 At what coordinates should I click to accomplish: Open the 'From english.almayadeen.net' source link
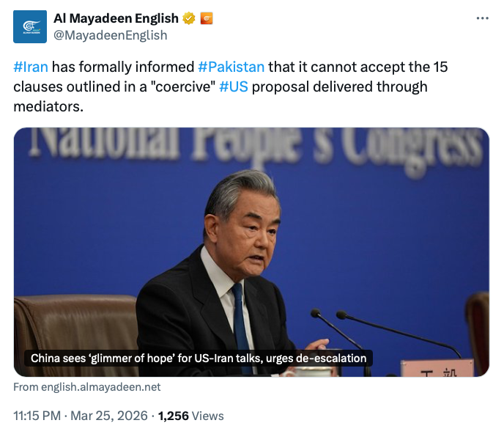point(87,387)
